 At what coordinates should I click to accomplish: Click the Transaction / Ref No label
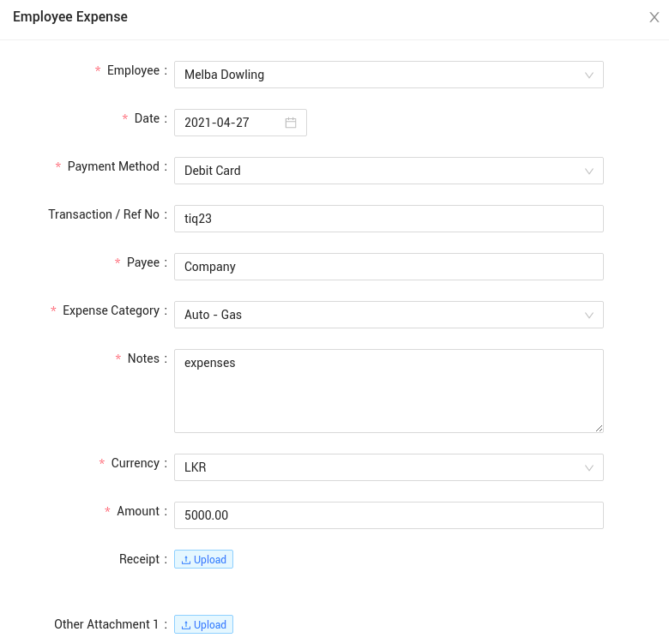coord(104,214)
